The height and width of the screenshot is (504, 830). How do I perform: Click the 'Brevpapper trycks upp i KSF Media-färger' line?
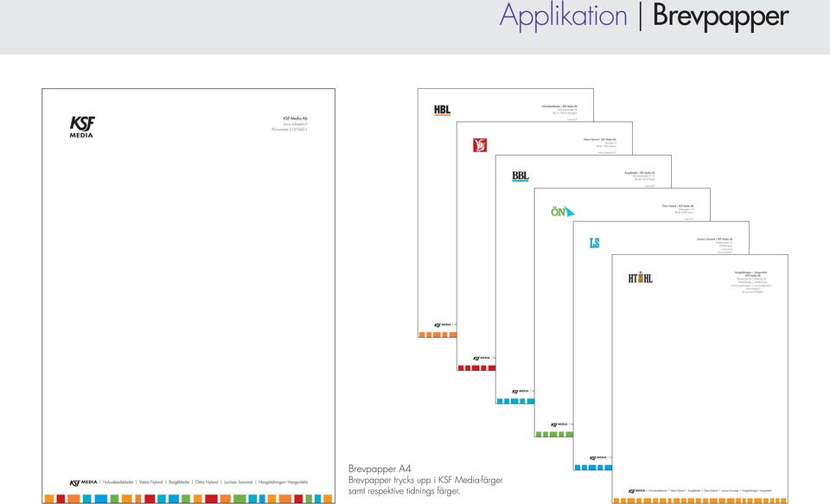425,480
